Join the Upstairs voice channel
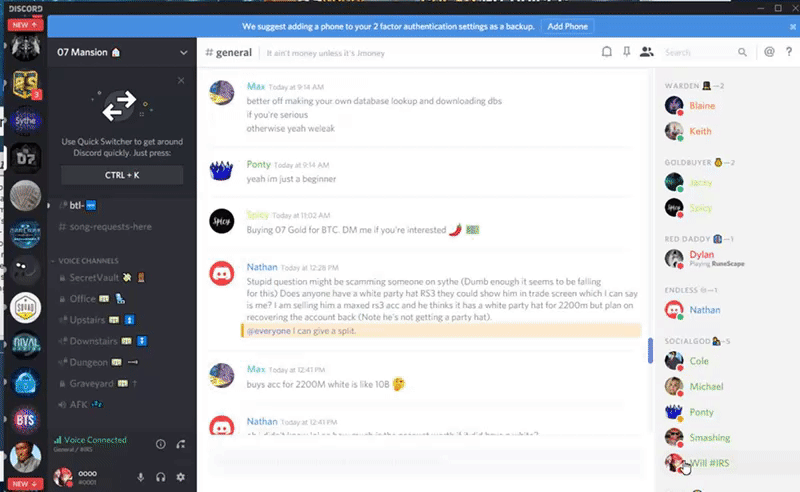This screenshot has height=492, width=800. pyautogui.click(x=87, y=320)
